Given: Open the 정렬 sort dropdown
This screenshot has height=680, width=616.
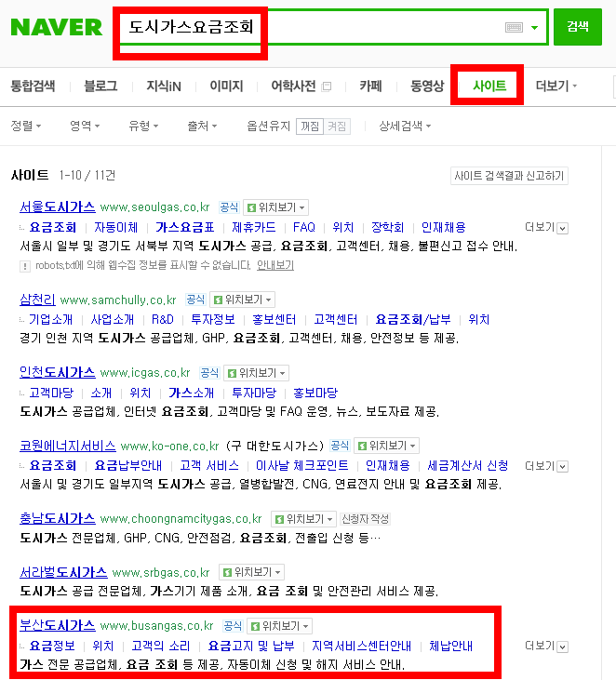Looking at the screenshot, I should tap(26, 127).
